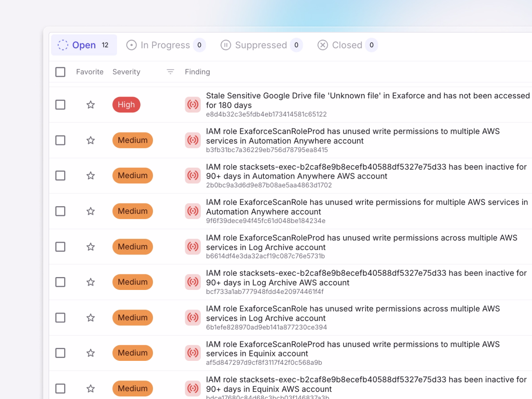The height and width of the screenshot is (399, 532).
Task: Switch to the Closed tab
Action: [347, 45]
